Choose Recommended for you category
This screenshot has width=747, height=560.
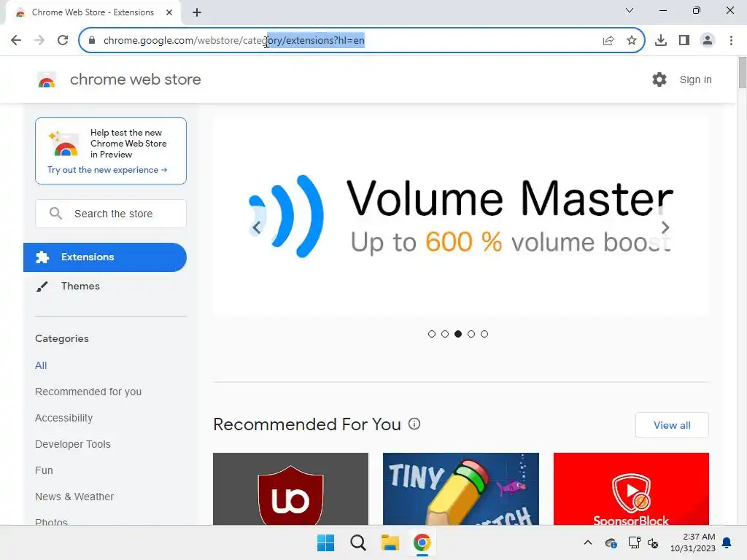click(88, 392)
